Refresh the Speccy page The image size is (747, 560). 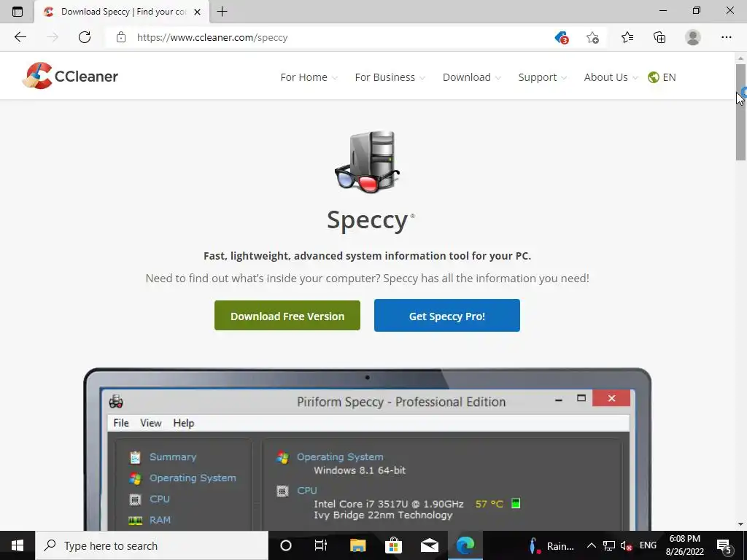[x=85, y=37]
